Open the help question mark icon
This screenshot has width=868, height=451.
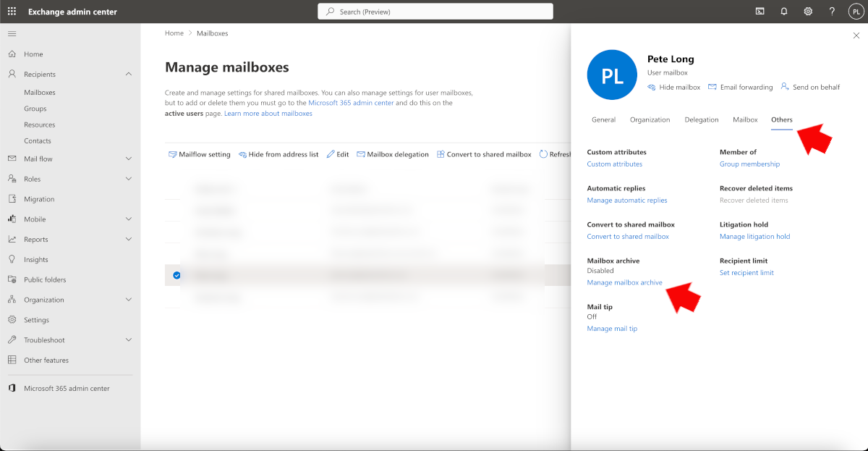832,12
